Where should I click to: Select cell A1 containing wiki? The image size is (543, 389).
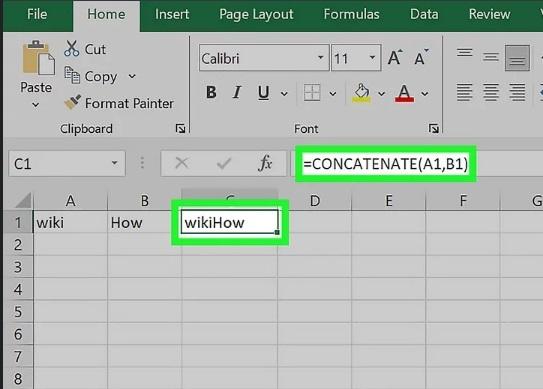point(71,222)
